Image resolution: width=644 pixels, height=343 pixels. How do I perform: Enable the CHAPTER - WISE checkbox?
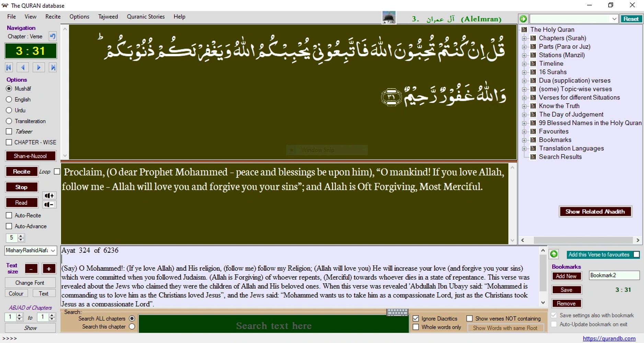tap(9, 142)
